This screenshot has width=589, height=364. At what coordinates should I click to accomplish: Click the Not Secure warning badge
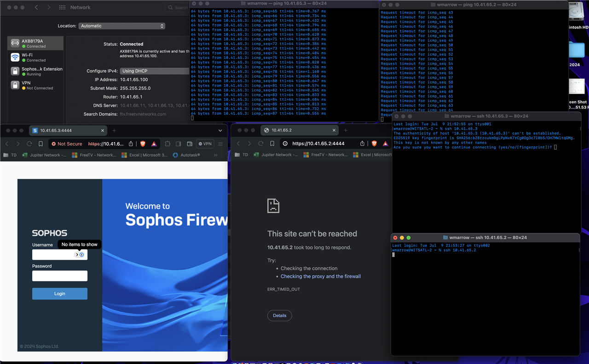coord(67,144)
